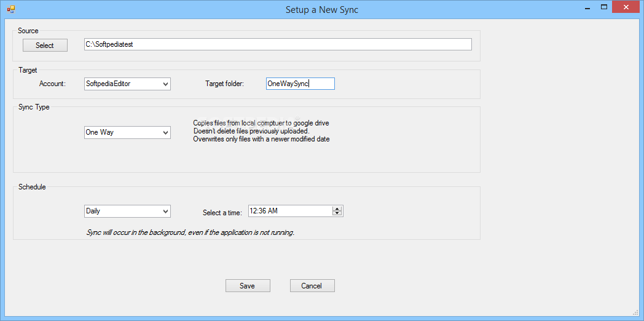Click the Select source folder button
This screenshot has width=644, height=321.
coord(45,46)
